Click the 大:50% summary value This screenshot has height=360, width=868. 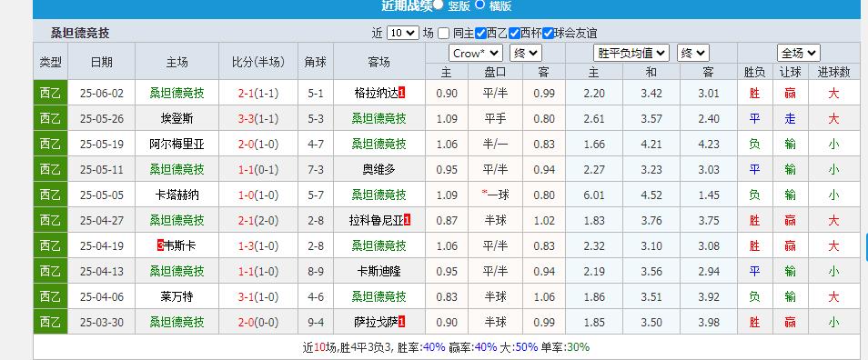tap(519, 347)
